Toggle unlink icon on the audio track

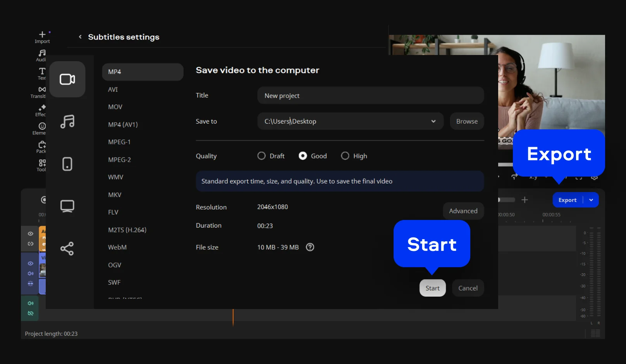[31, 313]
